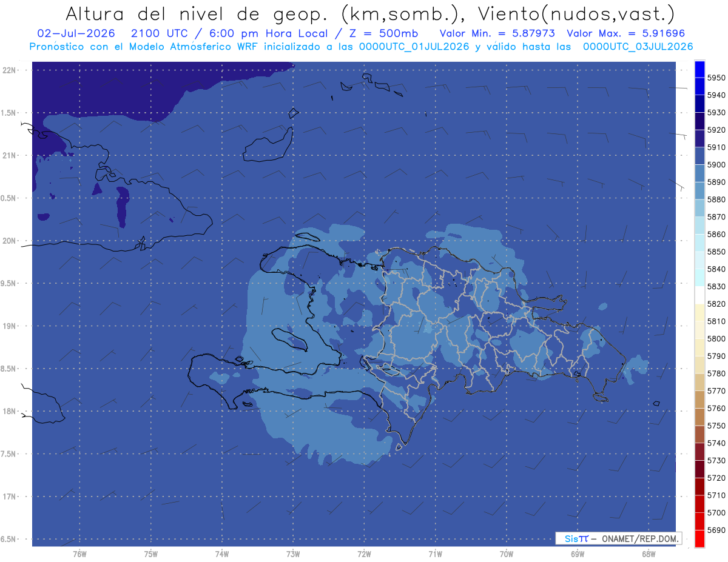This screenshot has width=728, height=562.
Task: Click the 'SisTT - ONAMET/REP.DOM.' credit label
Action: click(x=619, y=538)
